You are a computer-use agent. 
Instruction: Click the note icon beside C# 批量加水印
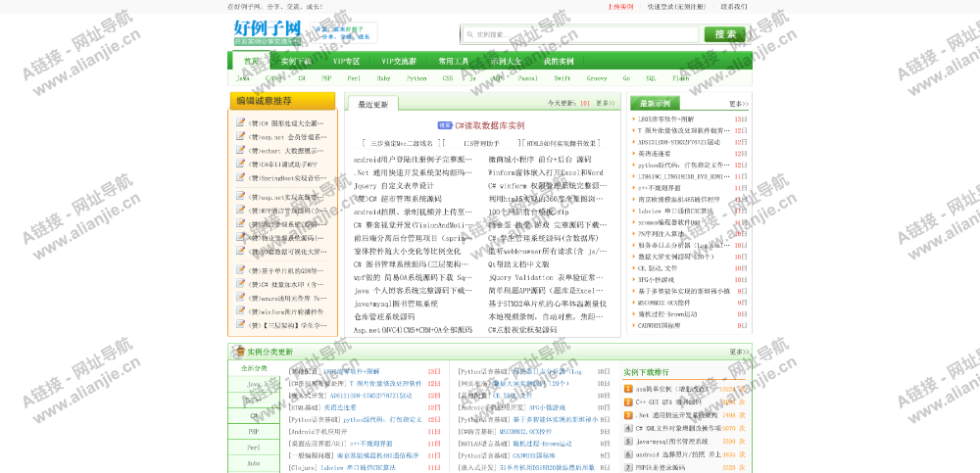(241, 284)
